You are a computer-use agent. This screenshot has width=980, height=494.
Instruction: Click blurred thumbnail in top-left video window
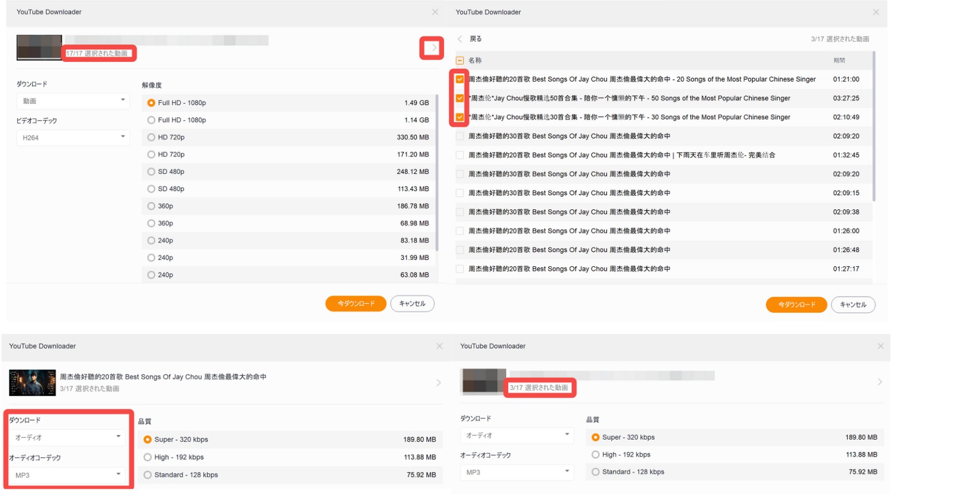39,47
